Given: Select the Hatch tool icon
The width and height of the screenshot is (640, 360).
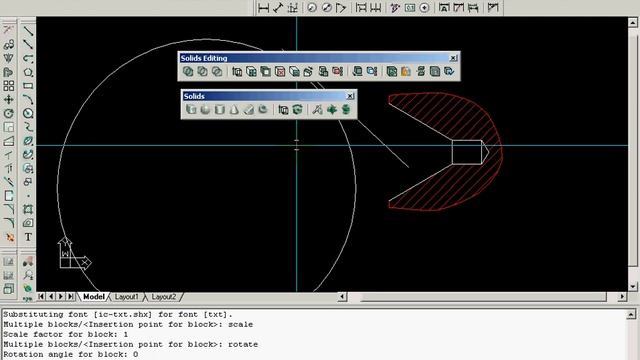Looking at the screenshot, I should coord(28,209).
